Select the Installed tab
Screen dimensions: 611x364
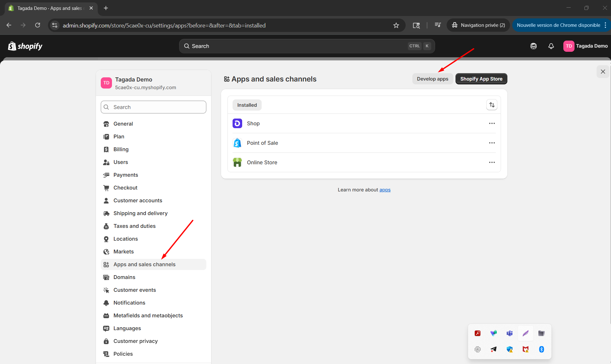tap(247, 105)
